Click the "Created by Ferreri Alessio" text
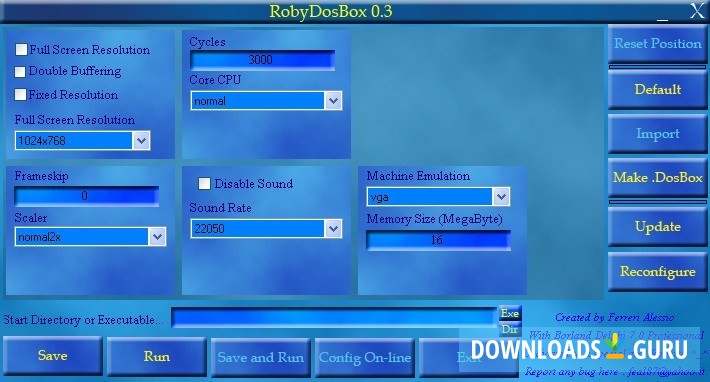Screen dimensions: 710x382 pos(614,317)
